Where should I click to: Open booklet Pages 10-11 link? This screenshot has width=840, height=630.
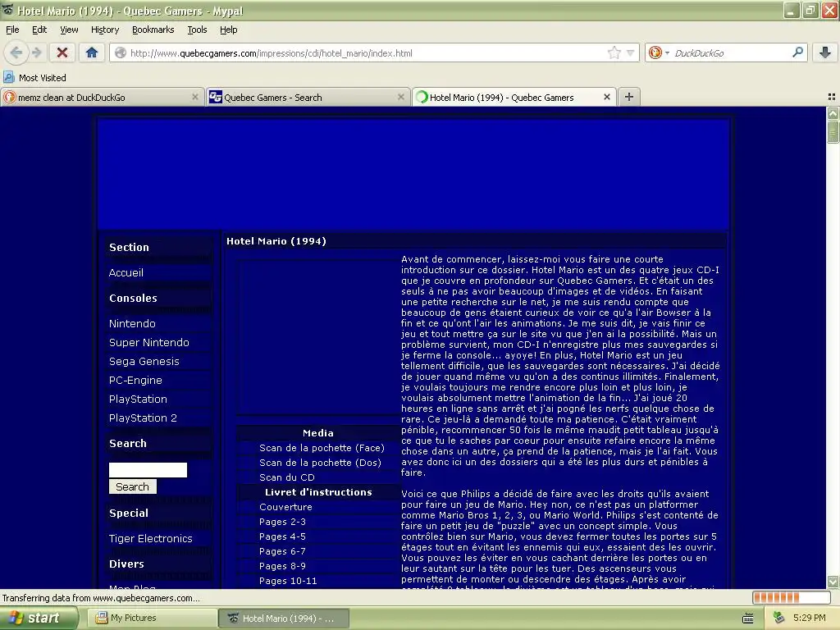click(288, 581)
